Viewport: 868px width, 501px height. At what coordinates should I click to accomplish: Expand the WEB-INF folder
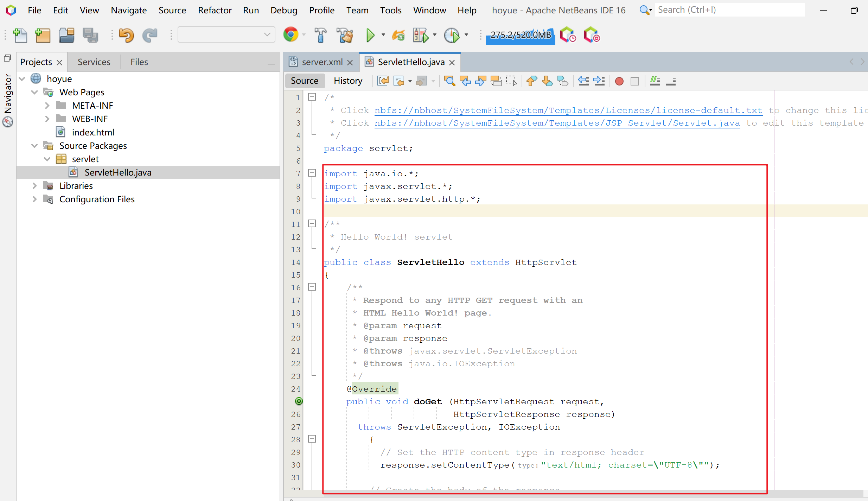(47, 119)
